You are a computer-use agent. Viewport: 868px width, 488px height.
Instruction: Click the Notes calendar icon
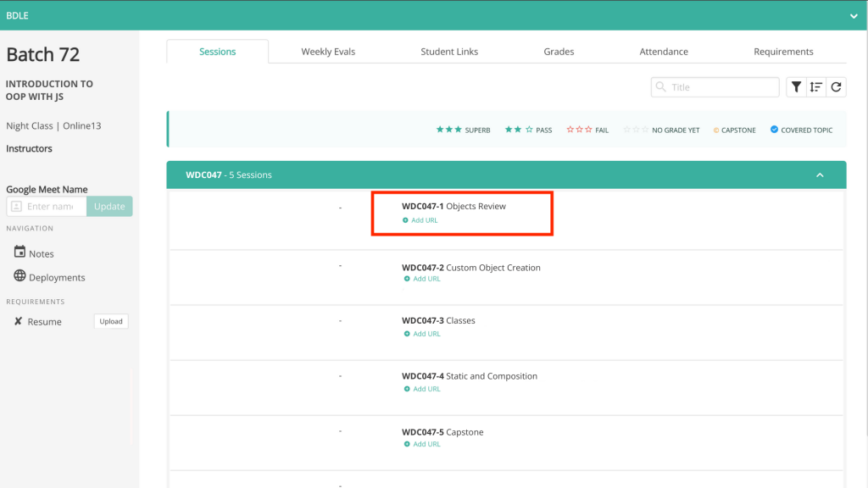pyautogui.click(x=19, y=252)
